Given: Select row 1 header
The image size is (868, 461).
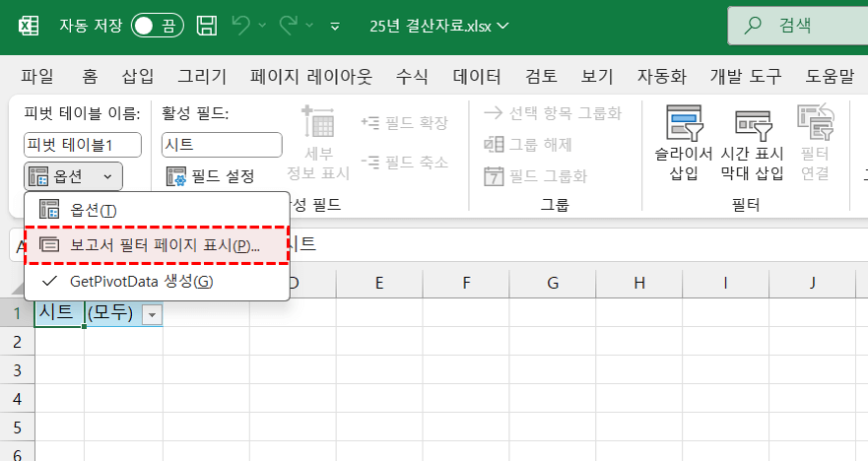Looking at the screenshot, I should (17, 312).
